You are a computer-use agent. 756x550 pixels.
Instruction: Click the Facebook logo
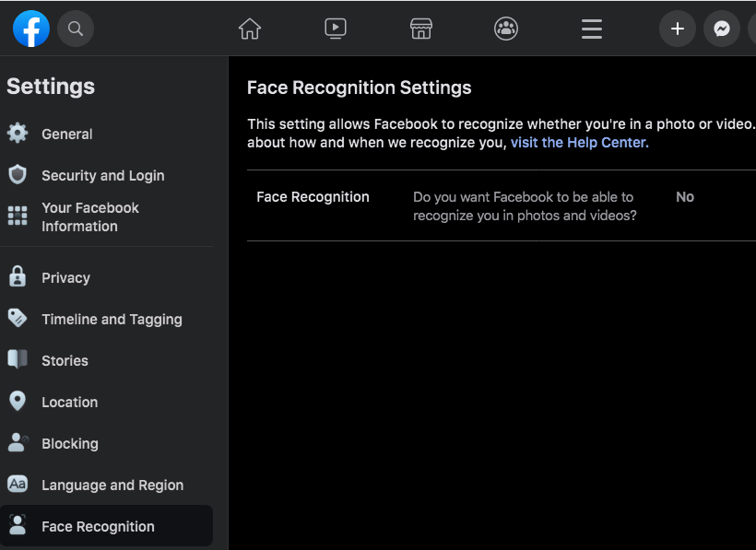pyautogui.click(x=31, y=29)
